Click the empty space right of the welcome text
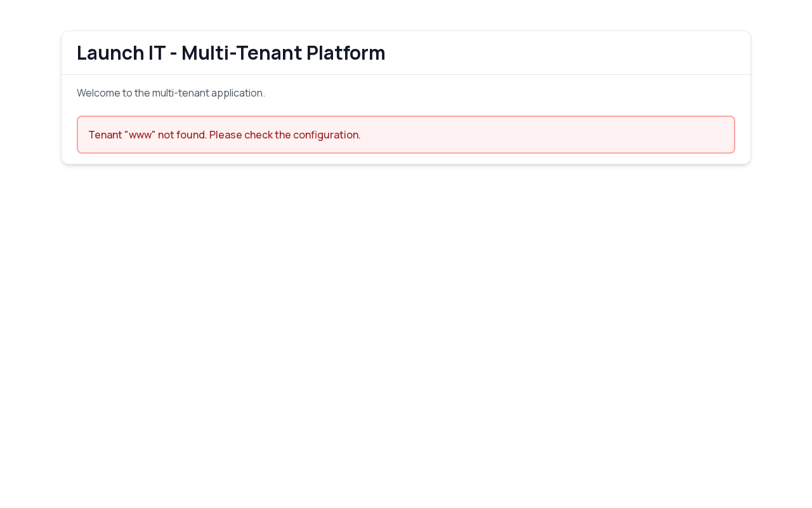The image size is (812, 508). (x=507, y=93)
